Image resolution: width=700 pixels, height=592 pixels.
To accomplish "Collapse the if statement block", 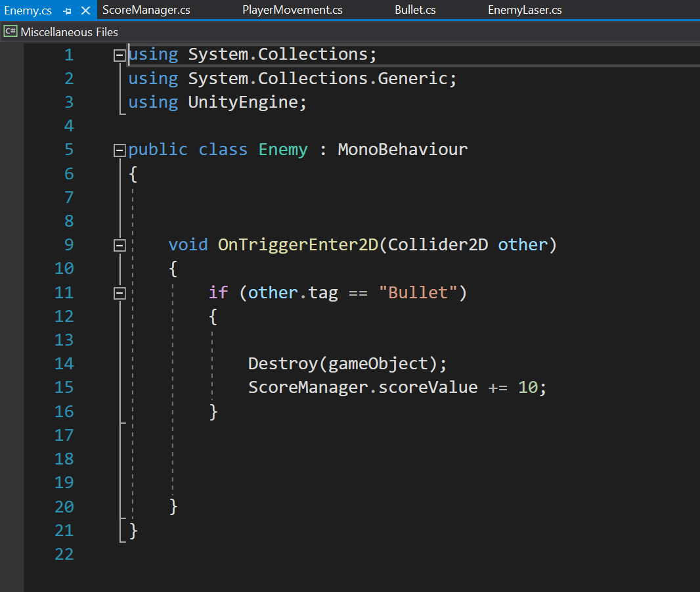I will tap(120, 293).
